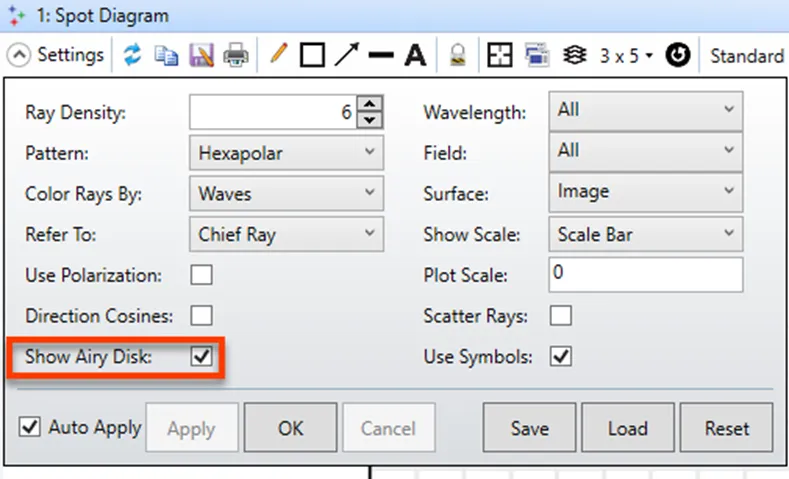Open the Pattern dropdown showing Hexapolar
The image size is (789, 479).
pyautogui.click(x=286, y=152)
